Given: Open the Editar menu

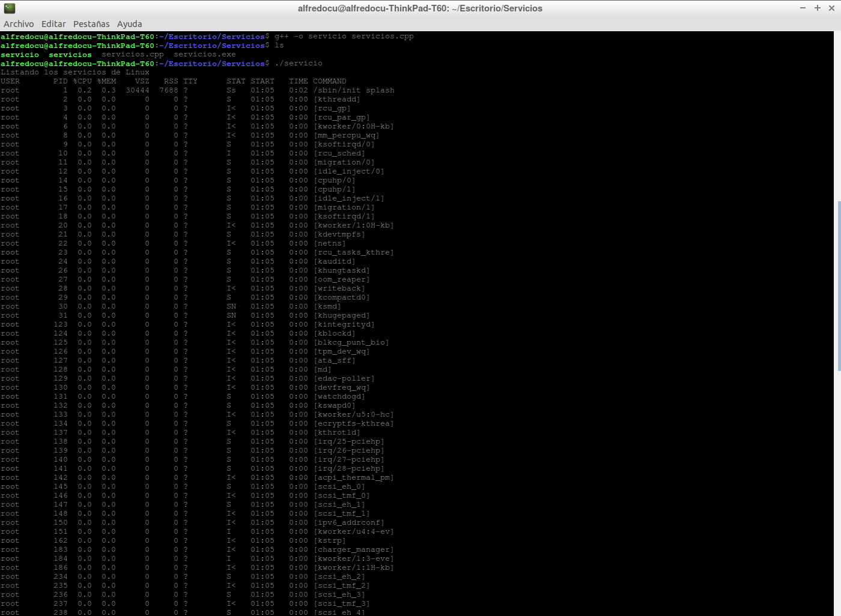Looking at the screenshot, I should [x=53, y=24].
